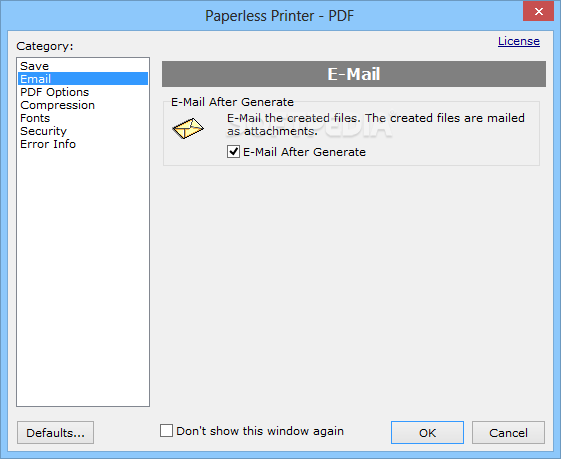
Task: Click the yellow envelope mail icon
Action: tap(188, 128)
